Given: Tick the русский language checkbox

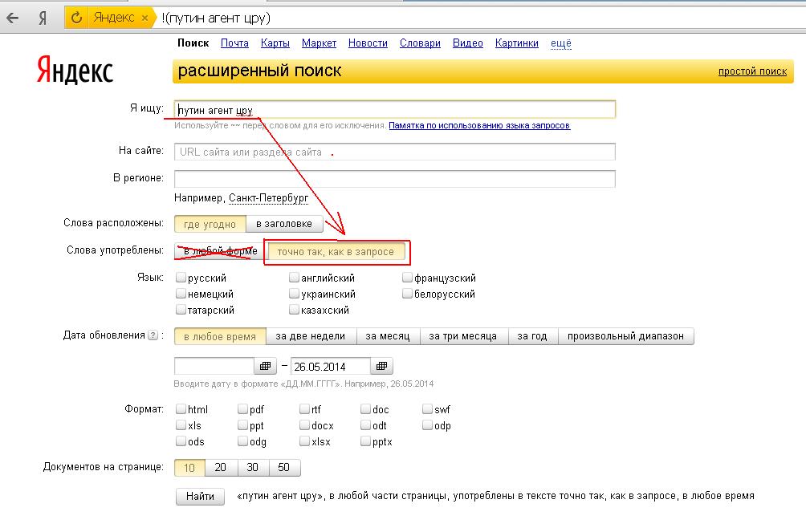Looking at the screenshot, I should point(181,278).
